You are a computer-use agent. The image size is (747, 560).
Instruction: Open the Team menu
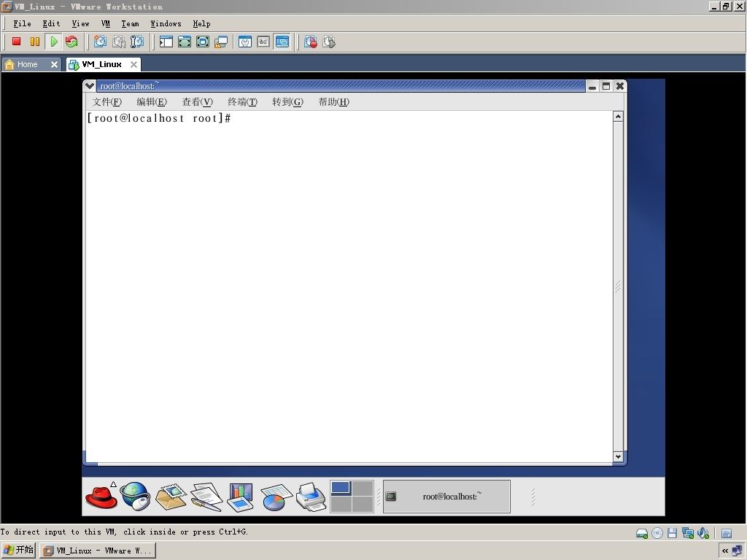click(130, 23)
